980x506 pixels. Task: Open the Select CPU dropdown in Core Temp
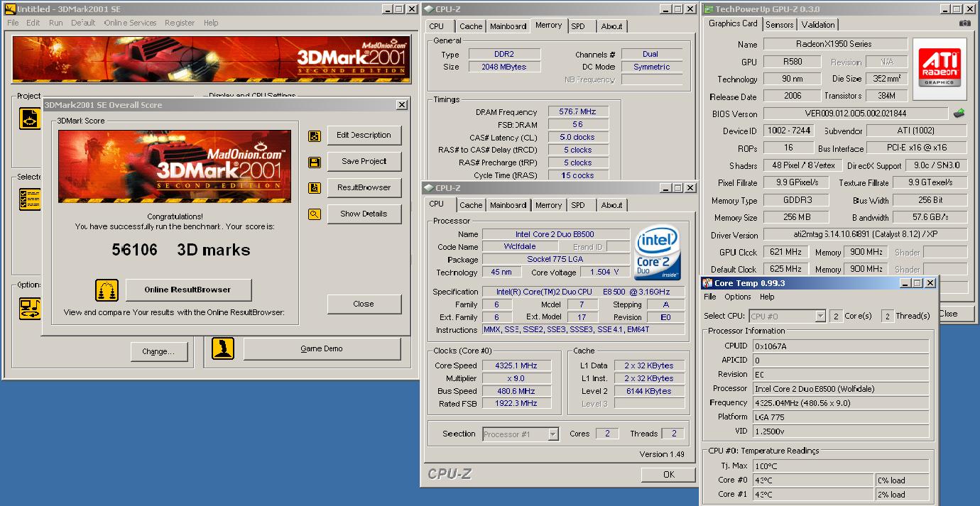point(820,316)
